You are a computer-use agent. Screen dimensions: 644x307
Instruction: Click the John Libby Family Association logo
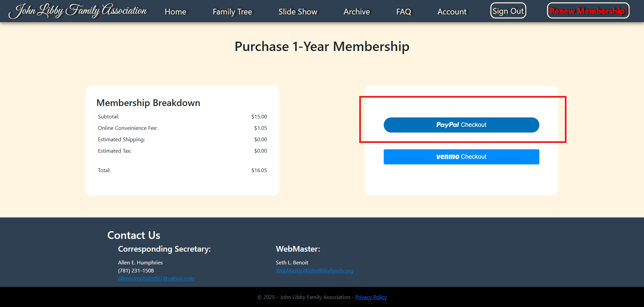pyautogui.click(x=78, y=11)
